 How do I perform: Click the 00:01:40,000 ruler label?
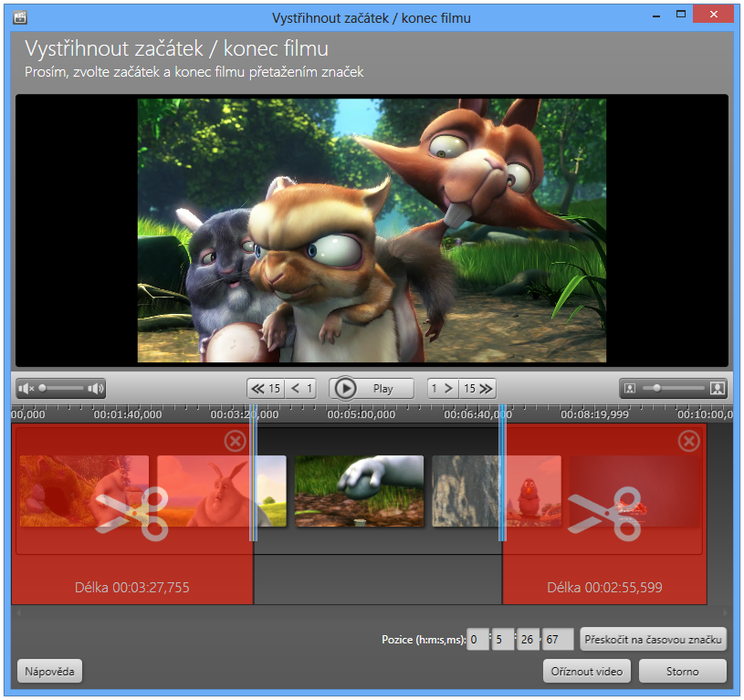pos(128,415)
